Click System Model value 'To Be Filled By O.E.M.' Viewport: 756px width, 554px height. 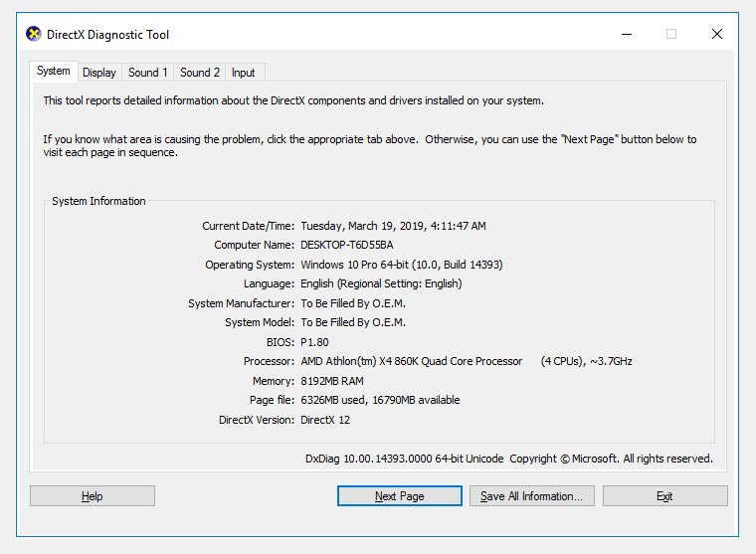353,322
